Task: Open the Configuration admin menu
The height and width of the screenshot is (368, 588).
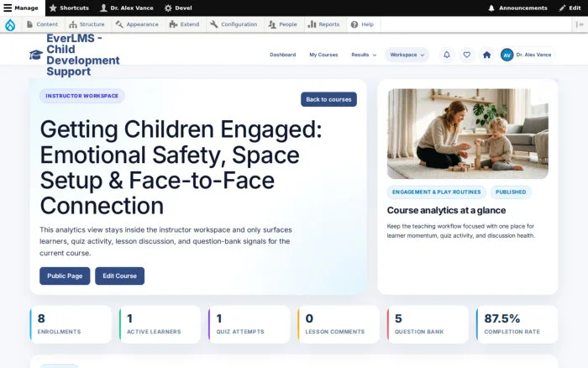Action: [x=234, y=24]
